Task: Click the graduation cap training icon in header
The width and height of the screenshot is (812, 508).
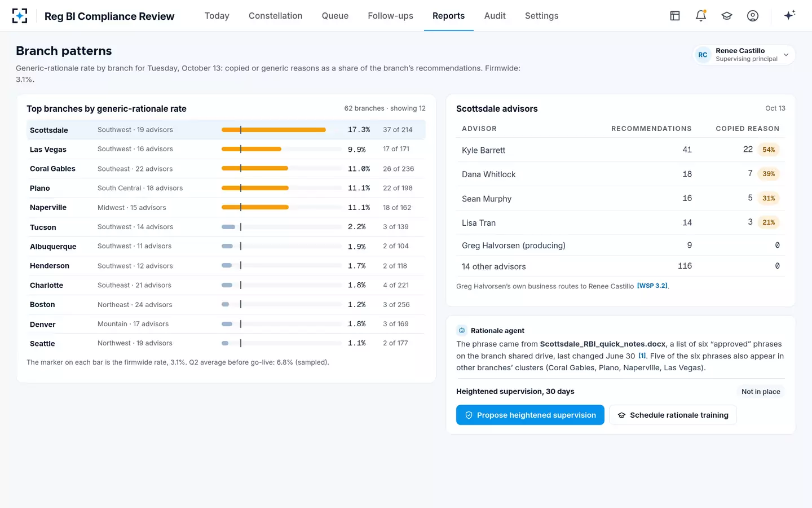Action: 727,16
